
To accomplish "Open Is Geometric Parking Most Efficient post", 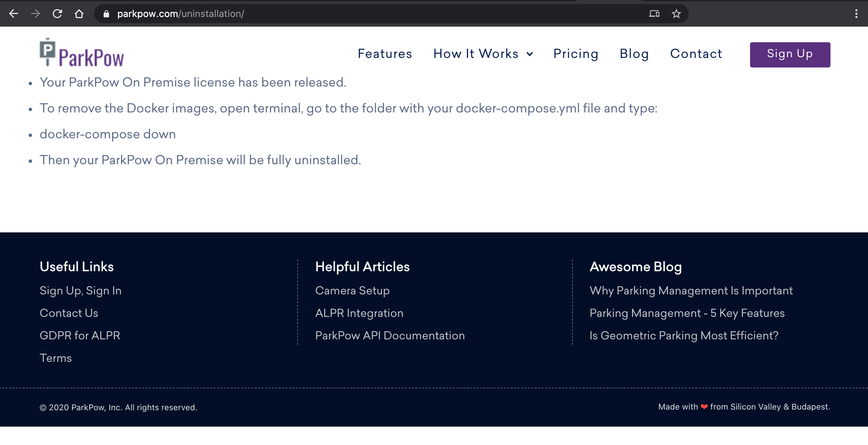I will click(684, 336).
